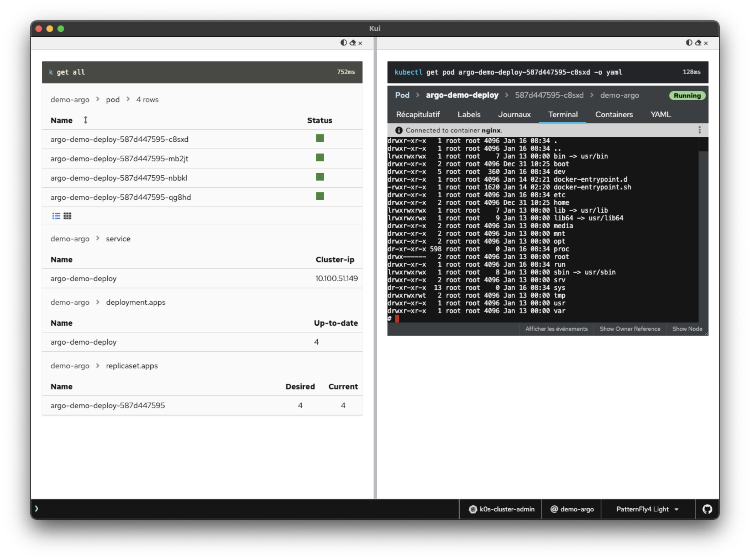The height and width of the screenshot is (560, 750).
Task: Click the contrast icon in left split
Action: [x=343, y=43]
